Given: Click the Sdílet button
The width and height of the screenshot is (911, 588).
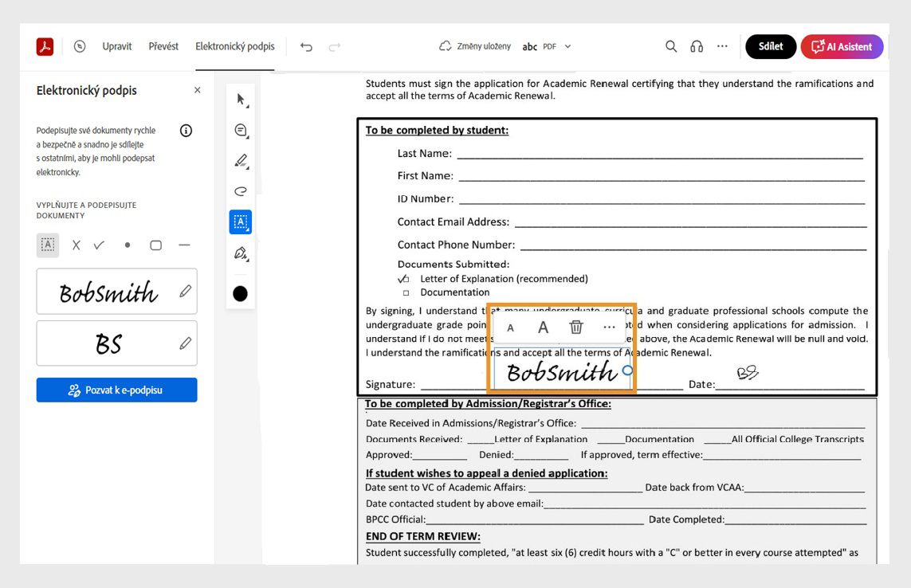Looking at the screenshot, I should pos(771,46).
